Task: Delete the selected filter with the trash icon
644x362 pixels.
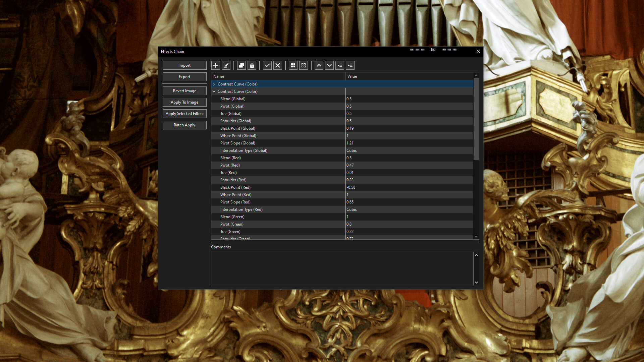Action: [252, 65]
